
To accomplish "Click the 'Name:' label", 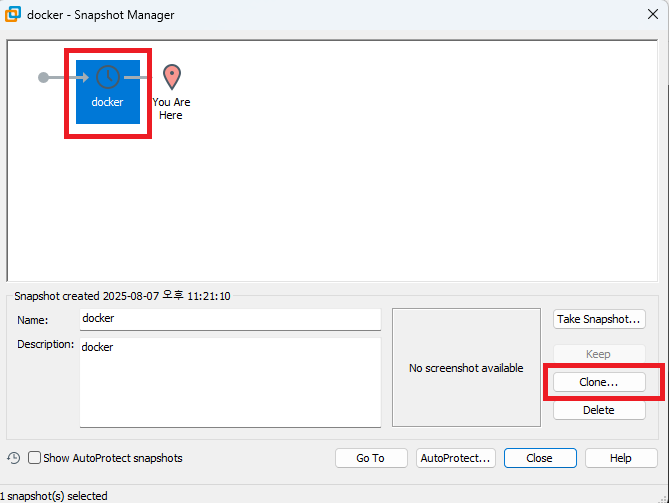I will point(32,320).
